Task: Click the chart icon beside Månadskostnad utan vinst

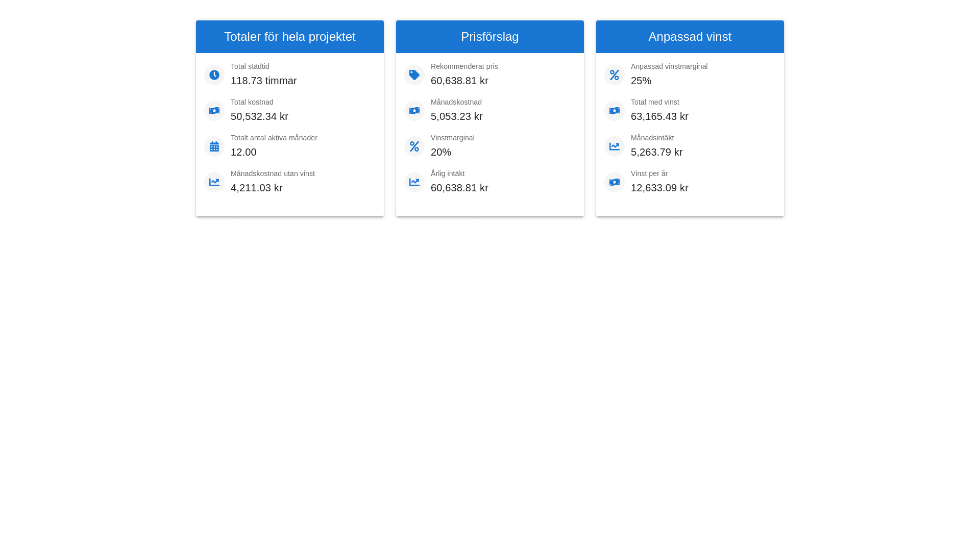Action: pyautogui.click(x=214, y=182)
